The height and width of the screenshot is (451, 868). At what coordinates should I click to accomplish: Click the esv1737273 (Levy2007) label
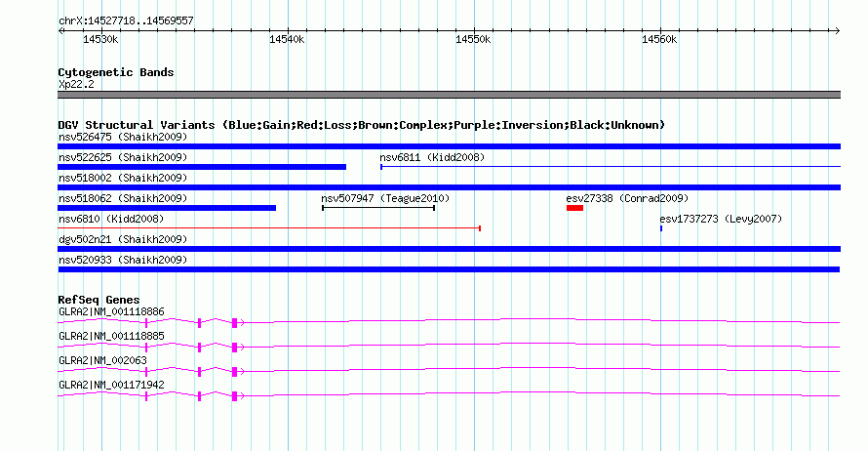pos(722,219)
